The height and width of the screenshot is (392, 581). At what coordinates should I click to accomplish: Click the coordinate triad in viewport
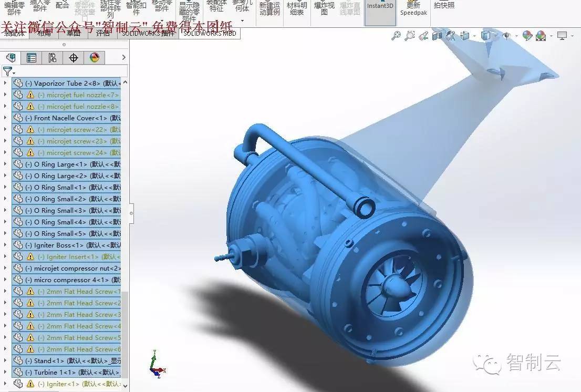(158, 364)
